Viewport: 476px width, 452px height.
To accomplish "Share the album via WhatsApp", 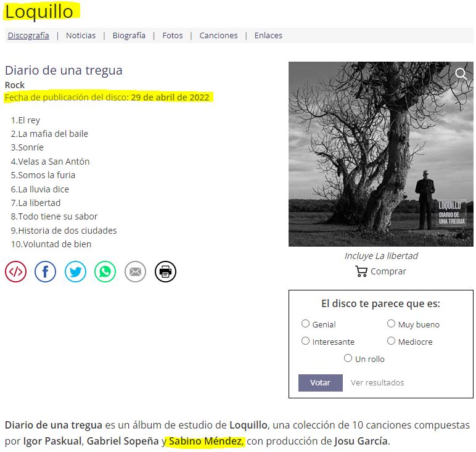I will [105, 271].
